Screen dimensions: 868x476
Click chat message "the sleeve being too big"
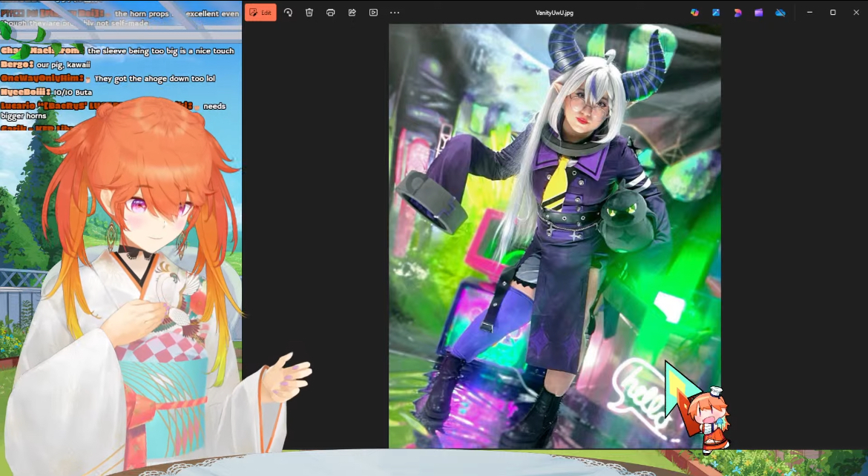click(160, 51)
